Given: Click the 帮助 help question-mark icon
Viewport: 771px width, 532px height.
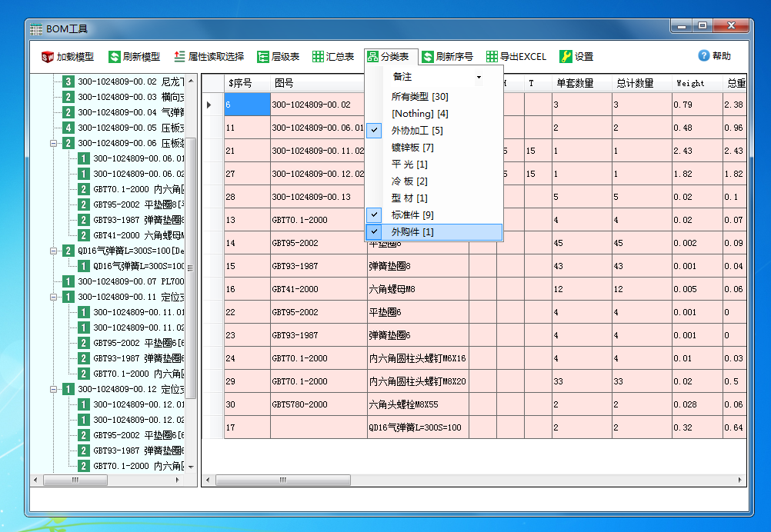Looking at the screenshot, I should coord(703,55).
